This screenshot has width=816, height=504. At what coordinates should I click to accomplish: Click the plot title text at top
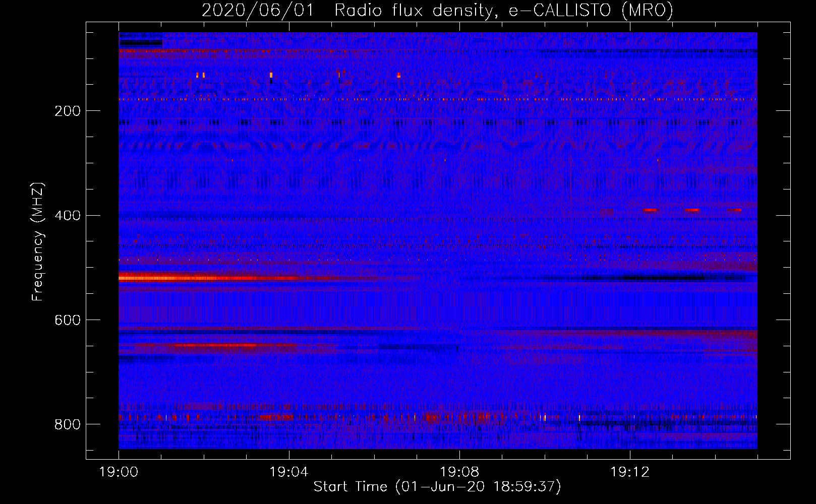[437, 10]
